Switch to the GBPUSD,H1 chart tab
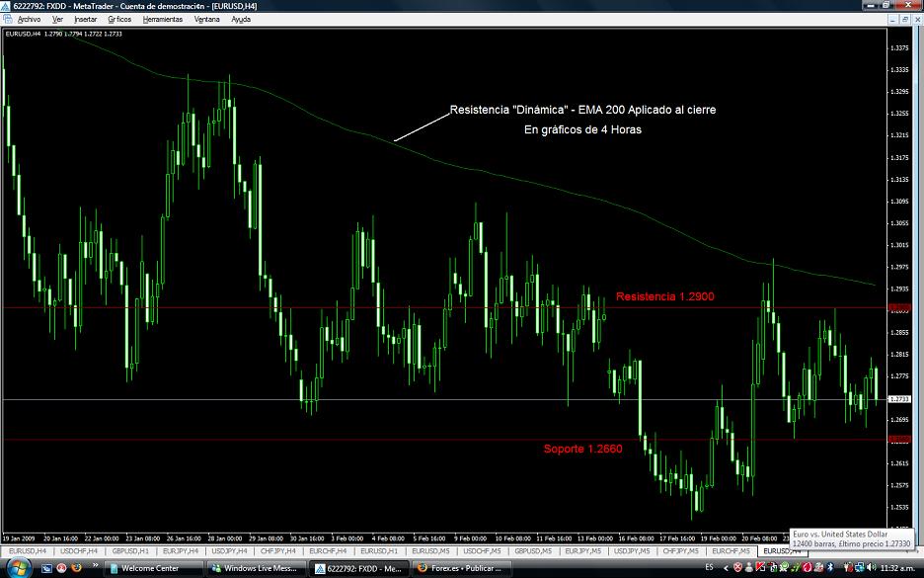Image resolution: width=924 pixels, height=578 pixels. (129, 550)
